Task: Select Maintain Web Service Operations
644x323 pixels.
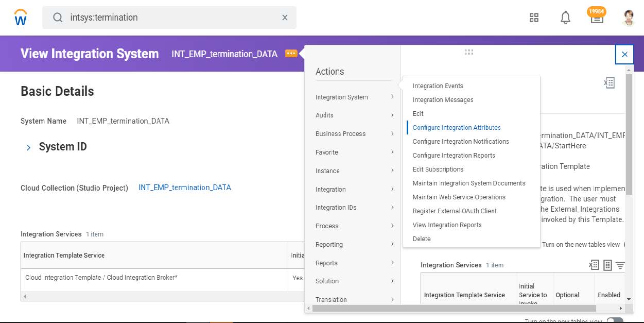Action: pos(459,197)
